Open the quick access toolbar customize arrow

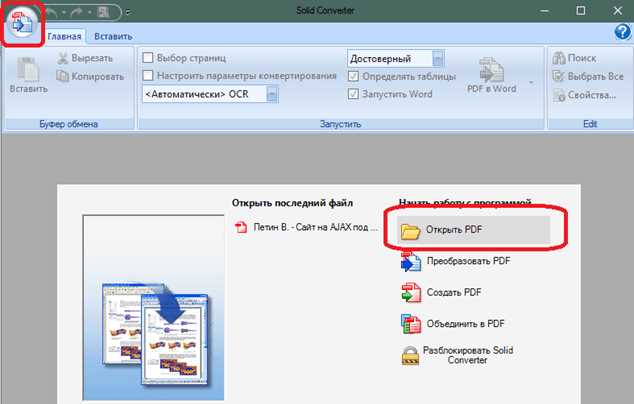click(x=128, y=13)
